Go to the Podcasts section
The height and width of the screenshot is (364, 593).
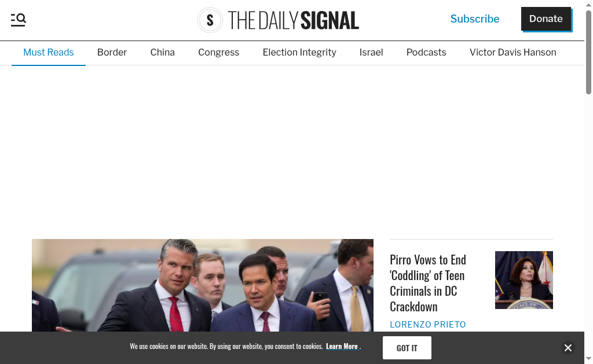click(x=426, y=53)
